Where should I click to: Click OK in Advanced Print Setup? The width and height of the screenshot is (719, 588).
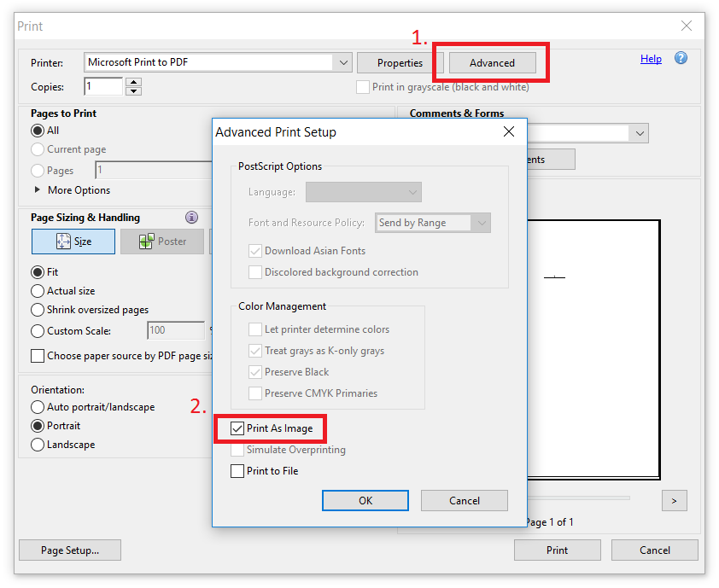365,501
